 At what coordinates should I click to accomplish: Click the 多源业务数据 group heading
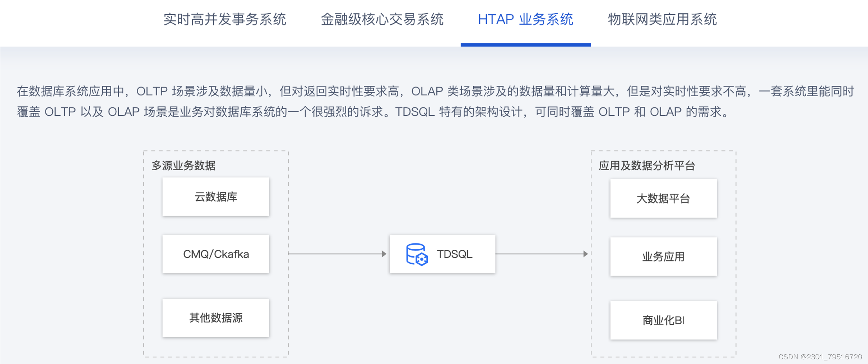pyautogui.click(x=184, y=166)
